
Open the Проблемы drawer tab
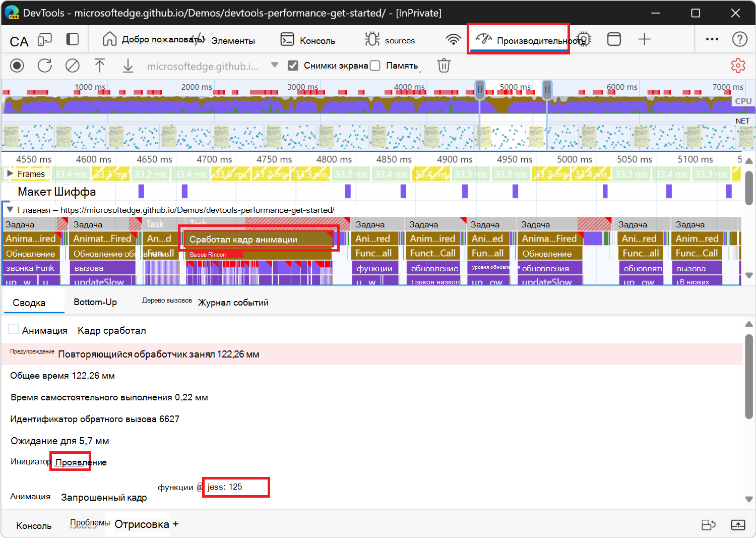point(90,523)
